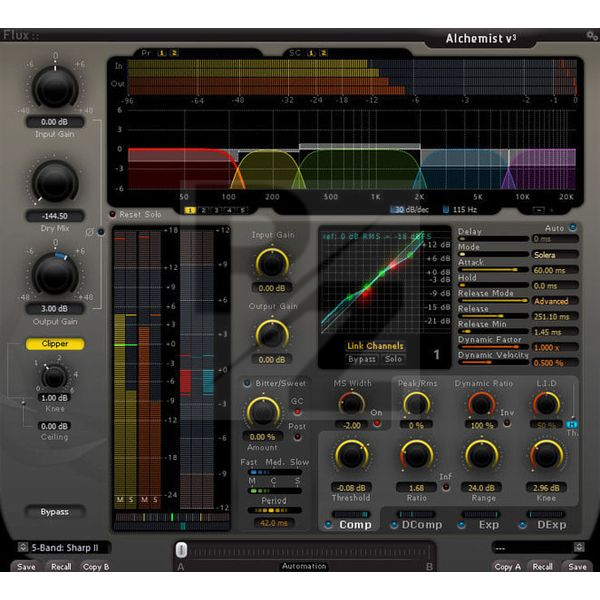Image resolution: width=600 pixels, height=600 pixels.
Task: Toggle MS Width On LED
Action: [x=377, y=423]
